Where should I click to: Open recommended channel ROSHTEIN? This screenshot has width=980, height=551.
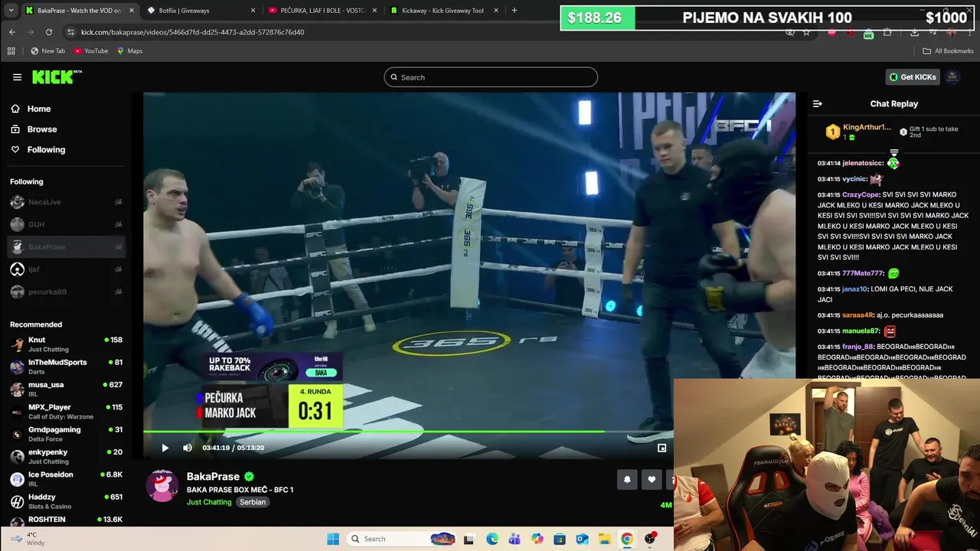[66, 520]
